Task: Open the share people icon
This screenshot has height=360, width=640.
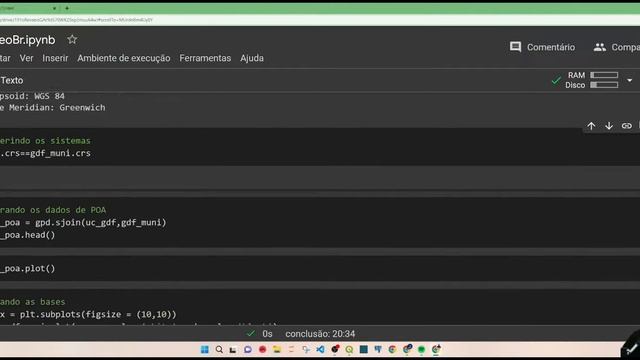Action: coord(600,47)
